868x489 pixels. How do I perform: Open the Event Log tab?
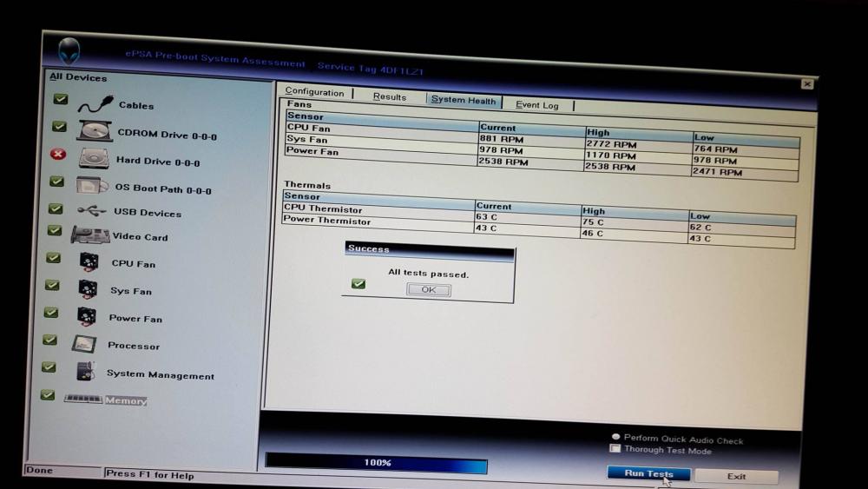coord(537,105)
